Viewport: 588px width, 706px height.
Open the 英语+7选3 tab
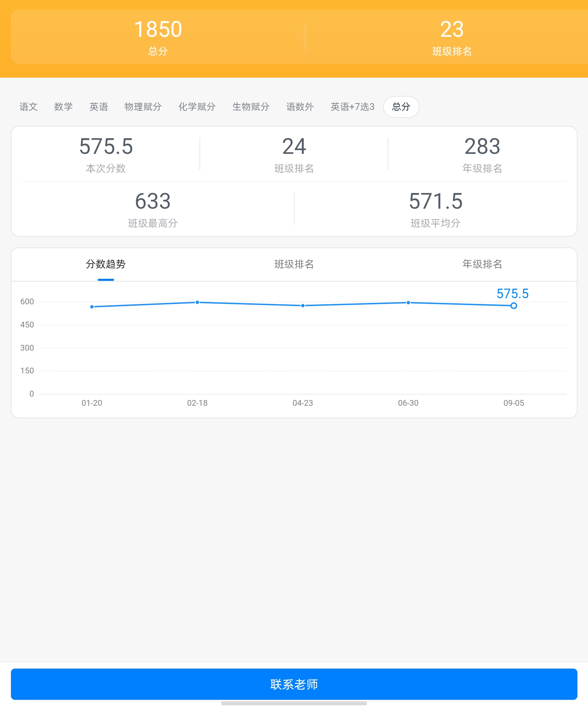click(352, 107)
